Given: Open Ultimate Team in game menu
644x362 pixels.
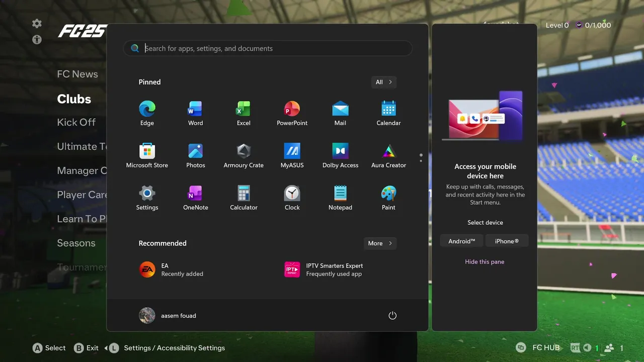Looking at the screenshot, I should tap(82, 146).
